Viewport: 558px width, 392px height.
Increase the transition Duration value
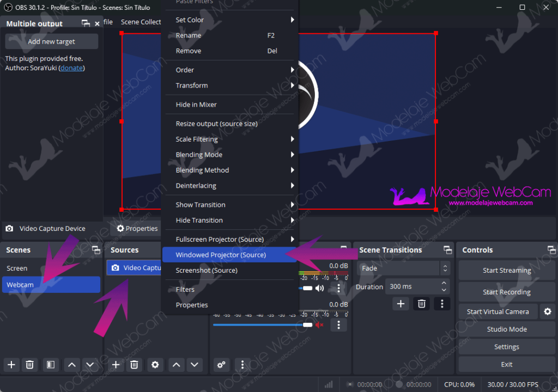point(444,283)
